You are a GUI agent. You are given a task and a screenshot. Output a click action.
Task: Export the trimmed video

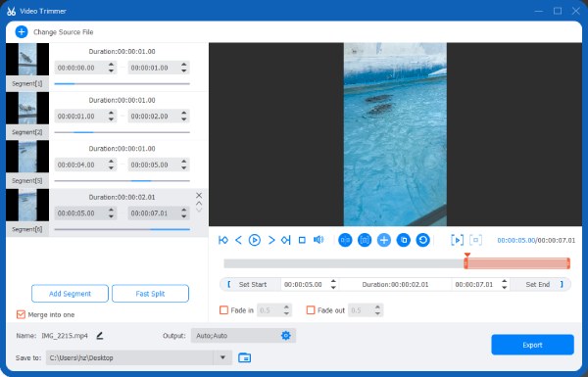(x=532, y=345)
